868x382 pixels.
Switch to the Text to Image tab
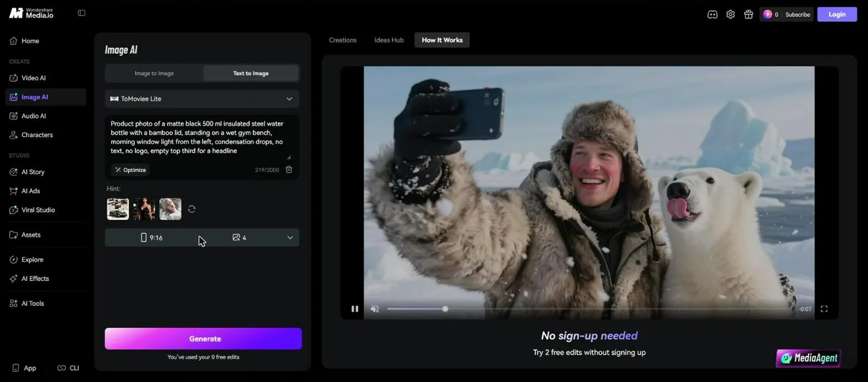(x=250, y=73)
